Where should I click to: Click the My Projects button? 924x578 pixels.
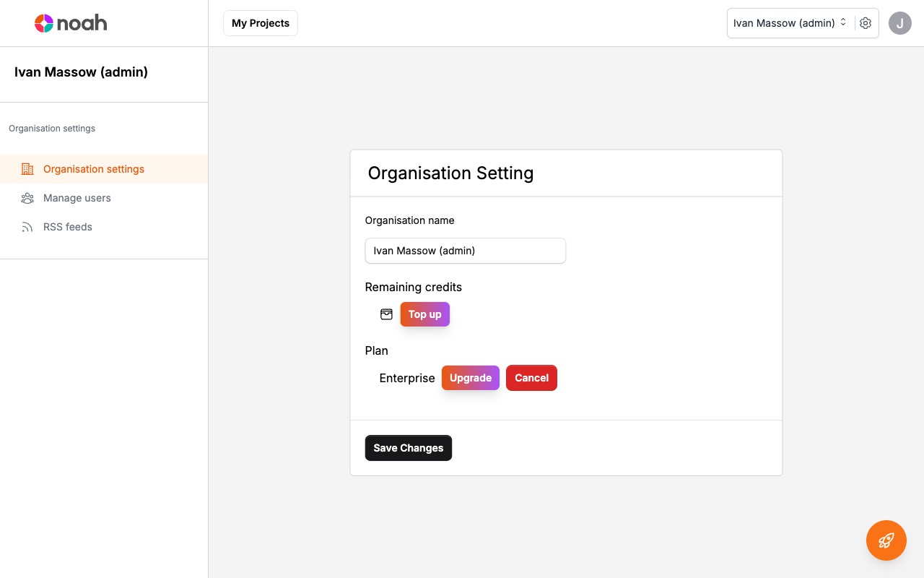tap(260, 22)
